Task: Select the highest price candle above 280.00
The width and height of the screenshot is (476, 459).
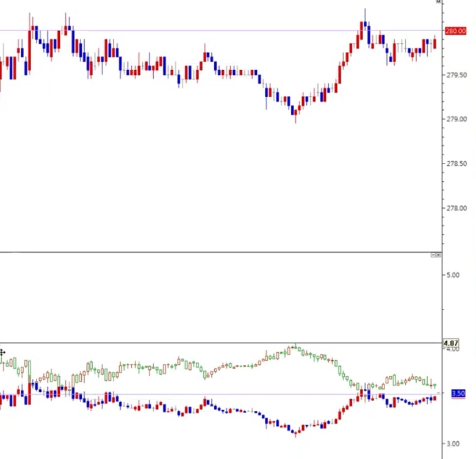Action: click(365, 24)
